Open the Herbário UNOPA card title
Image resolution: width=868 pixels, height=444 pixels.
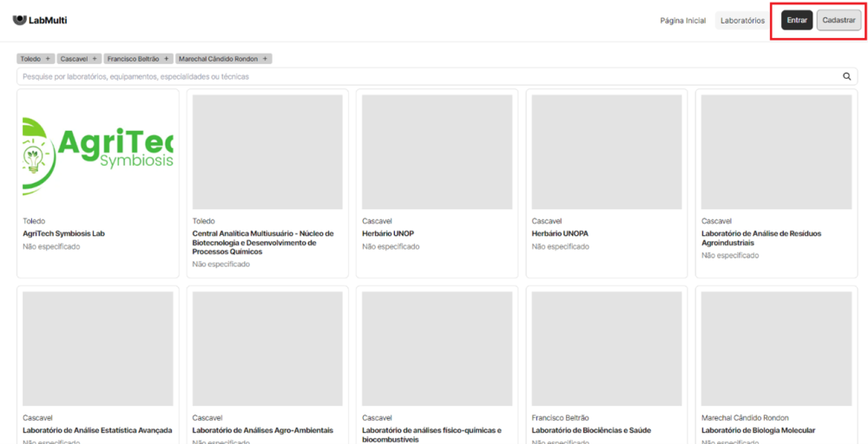coord(559,233)
